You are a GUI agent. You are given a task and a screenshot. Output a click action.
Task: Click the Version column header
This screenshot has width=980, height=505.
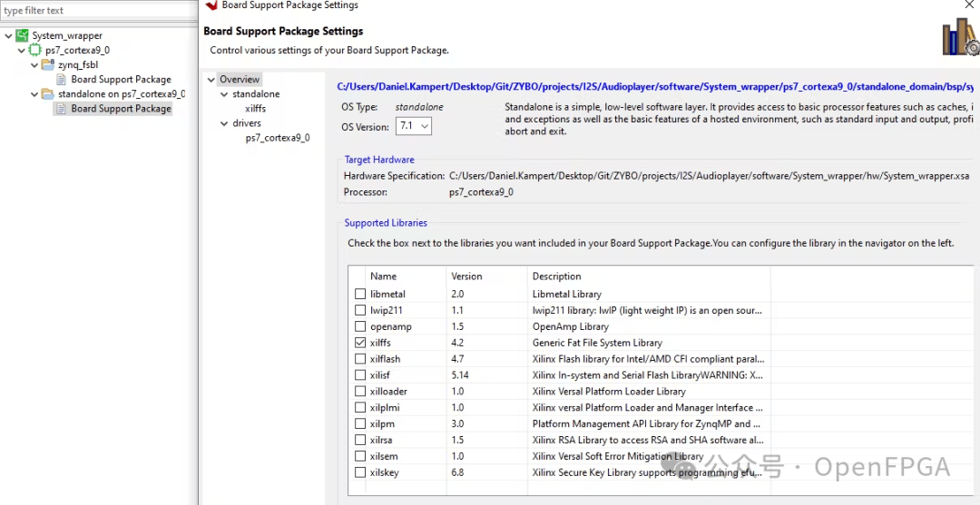(467, 276)
